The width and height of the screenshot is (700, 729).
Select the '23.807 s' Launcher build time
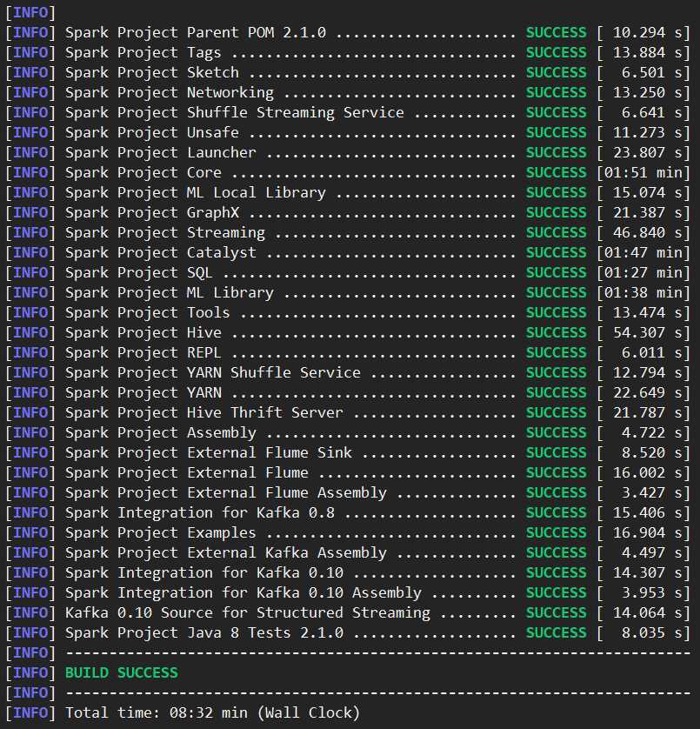[648, 153]
